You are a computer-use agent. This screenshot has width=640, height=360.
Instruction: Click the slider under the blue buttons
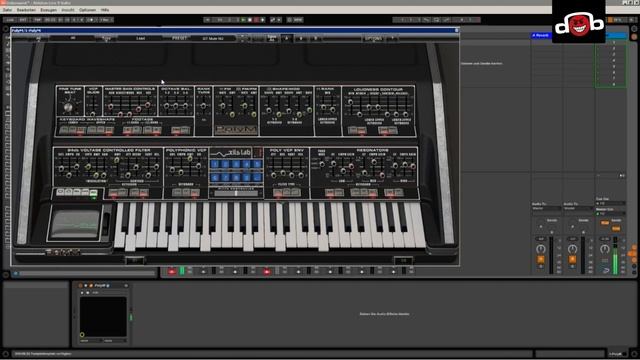point(236,193)
